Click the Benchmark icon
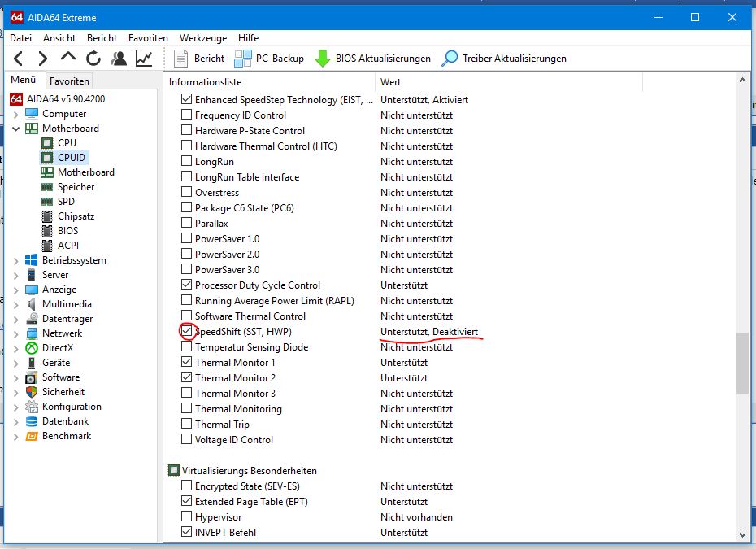Screen dimensions: 756x549 point(32,436)
